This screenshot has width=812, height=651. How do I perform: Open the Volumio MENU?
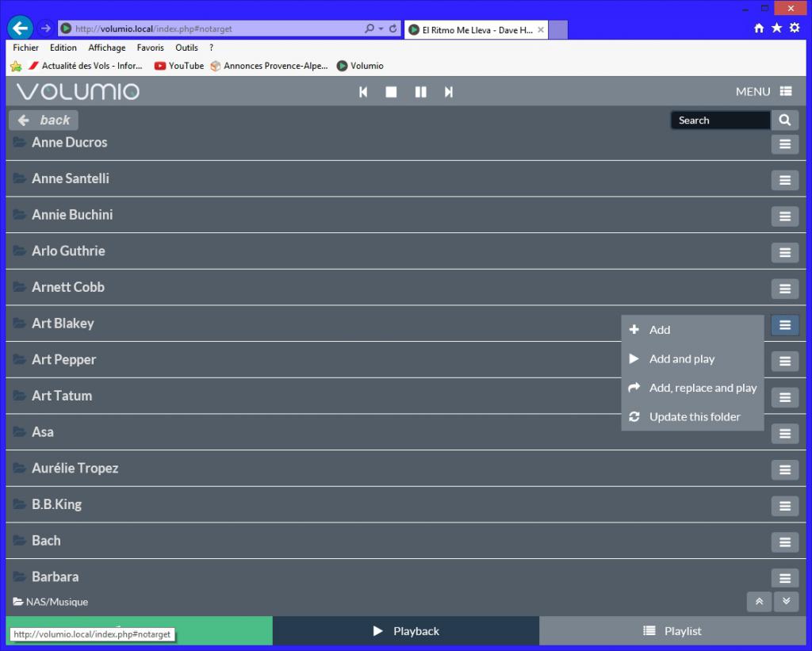click(764, 92)
